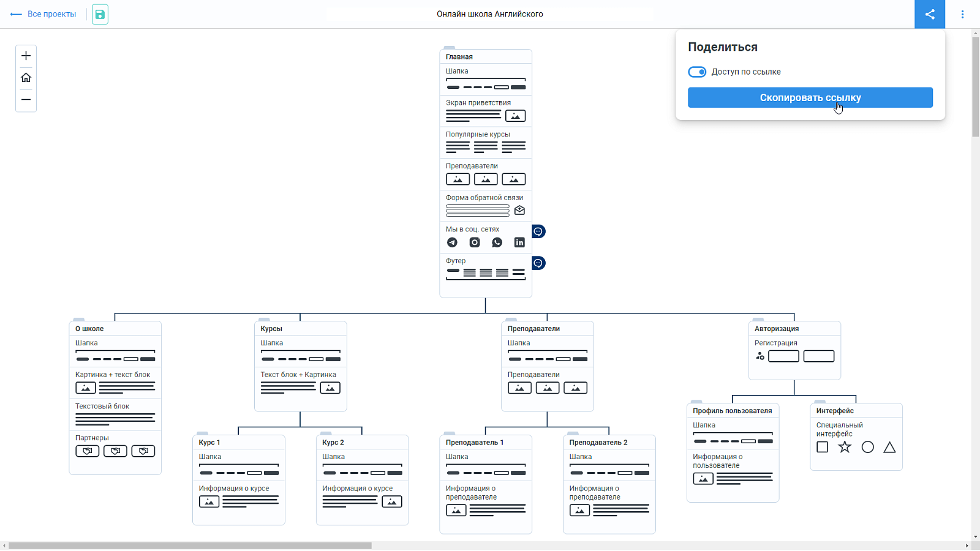
Task: Click the Текстовый блок label in О школе
Action: coord(102,406)
